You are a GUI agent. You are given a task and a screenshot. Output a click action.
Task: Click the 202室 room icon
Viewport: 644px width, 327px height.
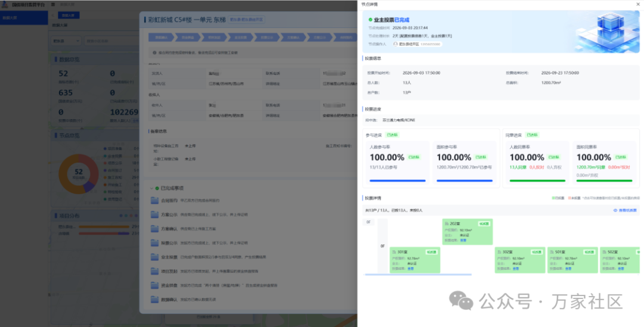pyautogui.click(x=447, y=223)
